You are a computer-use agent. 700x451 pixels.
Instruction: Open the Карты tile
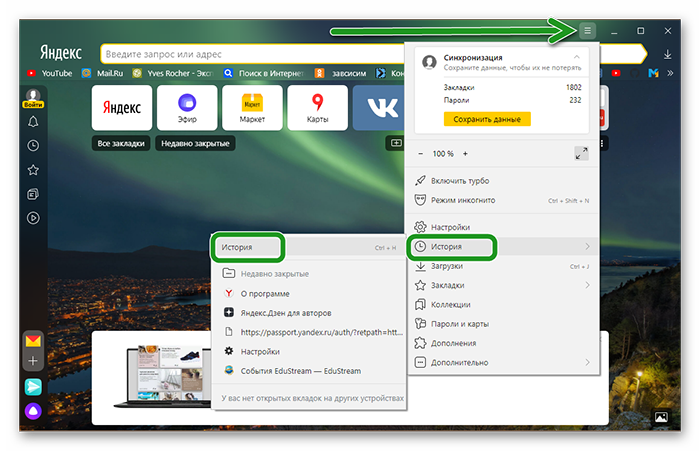[x=317, y=108]
